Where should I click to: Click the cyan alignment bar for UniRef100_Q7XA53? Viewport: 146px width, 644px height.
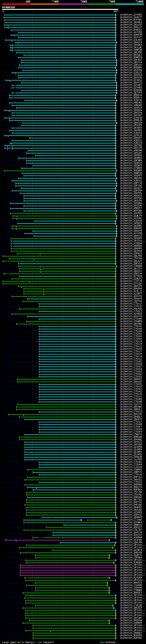(x=60, y=15)
